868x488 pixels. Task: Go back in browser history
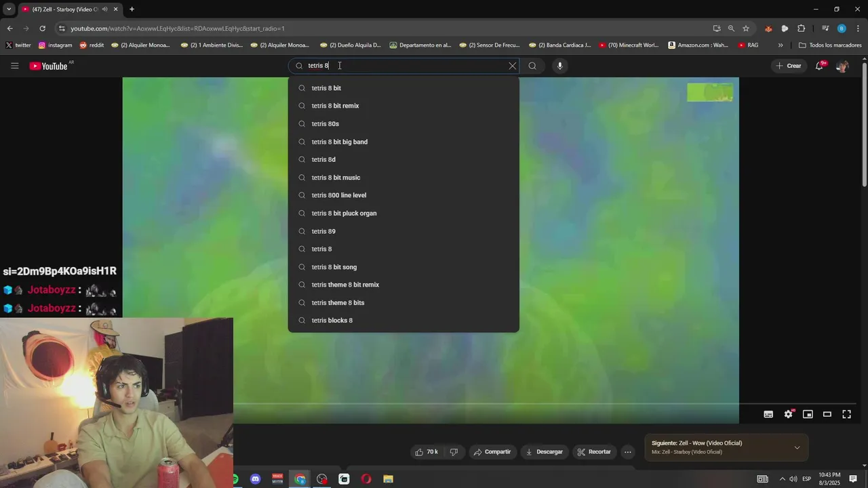tap(9, 28)
